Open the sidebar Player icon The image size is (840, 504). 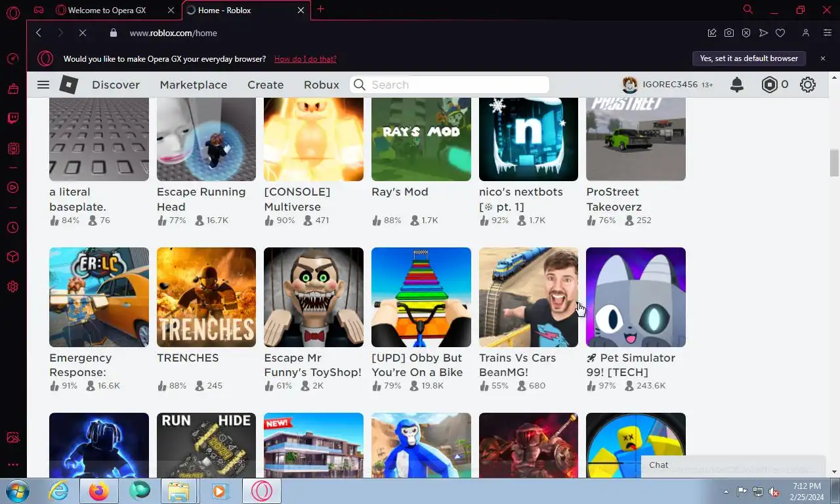(12, 187)
